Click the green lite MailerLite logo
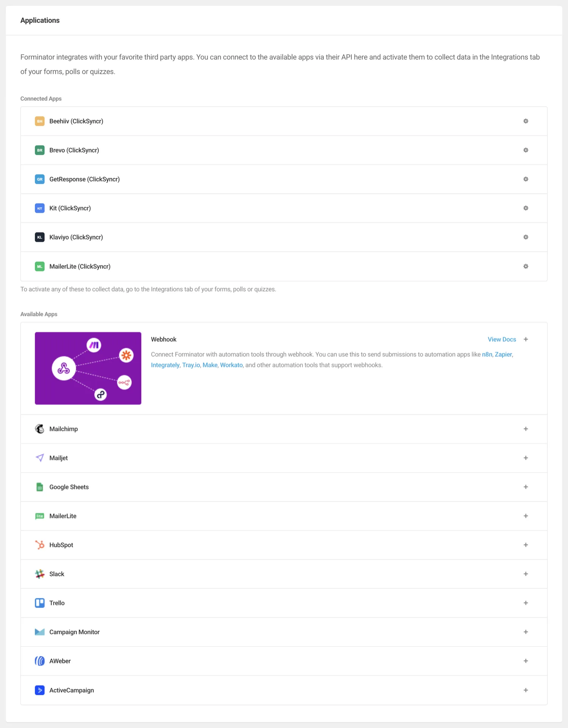 pyautogui.click(x=40, y=516)
